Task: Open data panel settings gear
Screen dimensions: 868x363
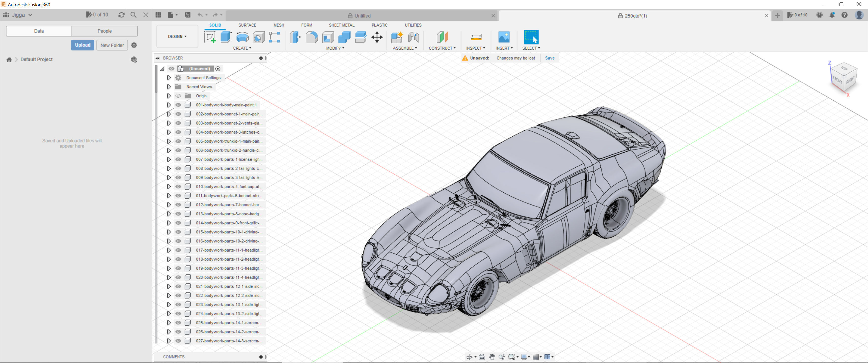Action: [134, 45]
